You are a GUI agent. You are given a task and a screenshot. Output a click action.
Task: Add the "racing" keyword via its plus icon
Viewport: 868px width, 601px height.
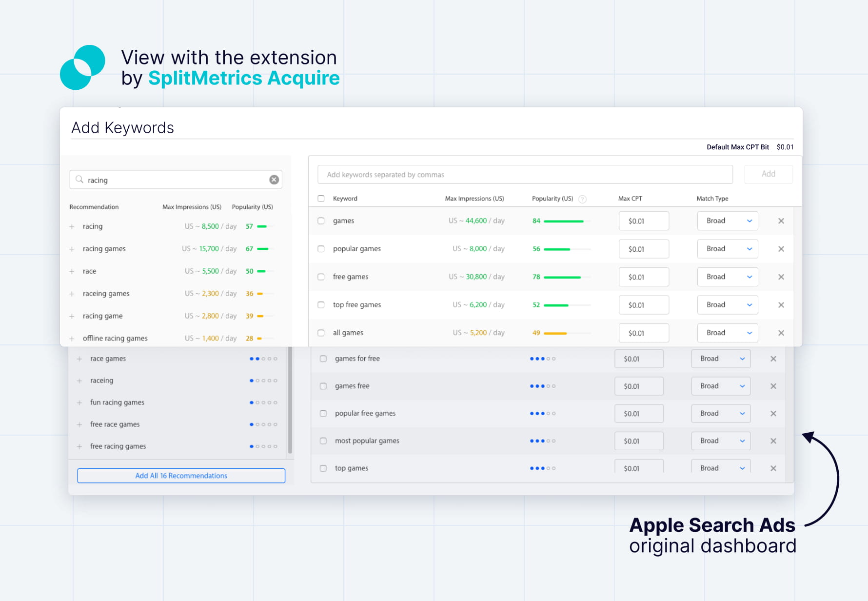tap(72, 226)
